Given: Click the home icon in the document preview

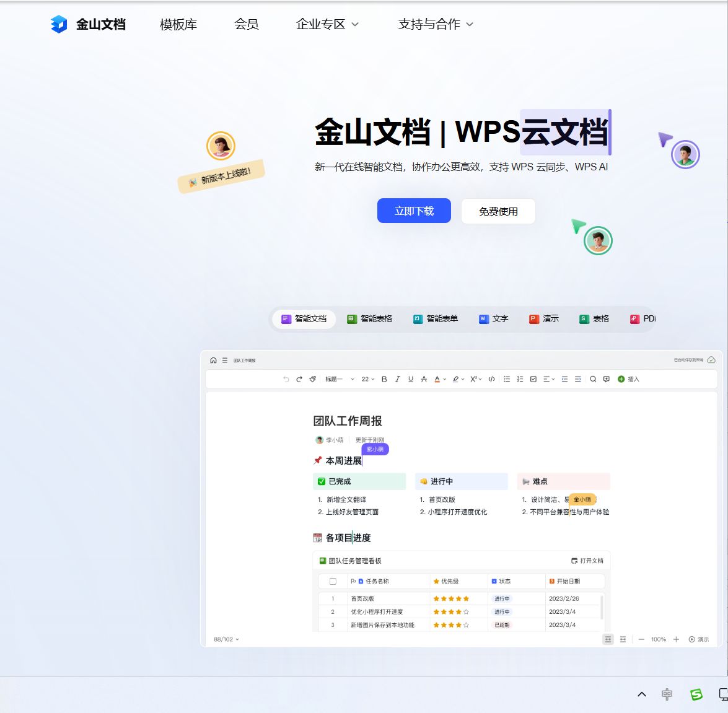Looking at the screenshot, I should tap(213, 360).
